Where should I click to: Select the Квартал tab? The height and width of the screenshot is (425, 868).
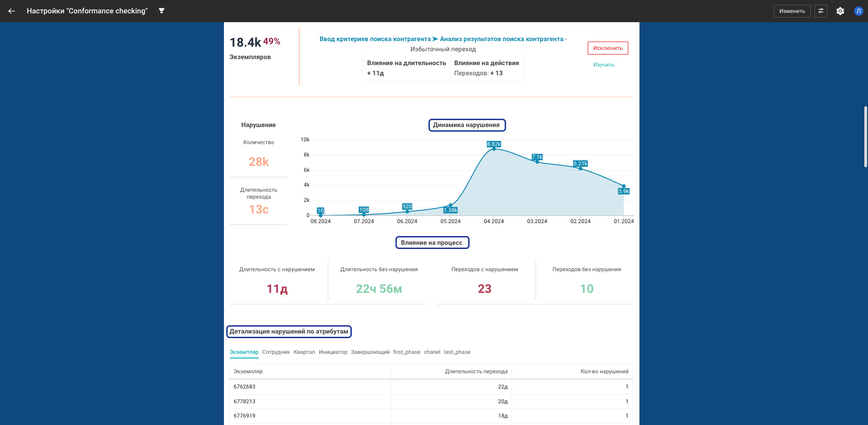pyautogui.click(x=304, y=352)
